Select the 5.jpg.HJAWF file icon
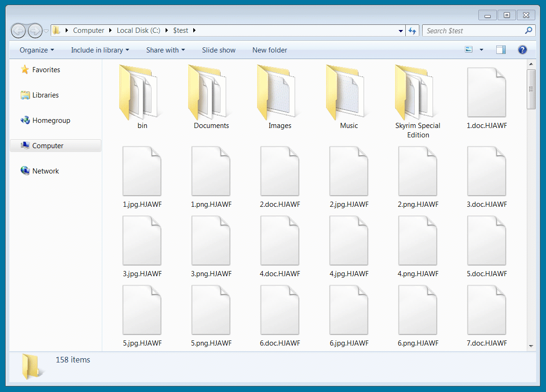Viewport: 546px width, 392px height. click(142, 310)
